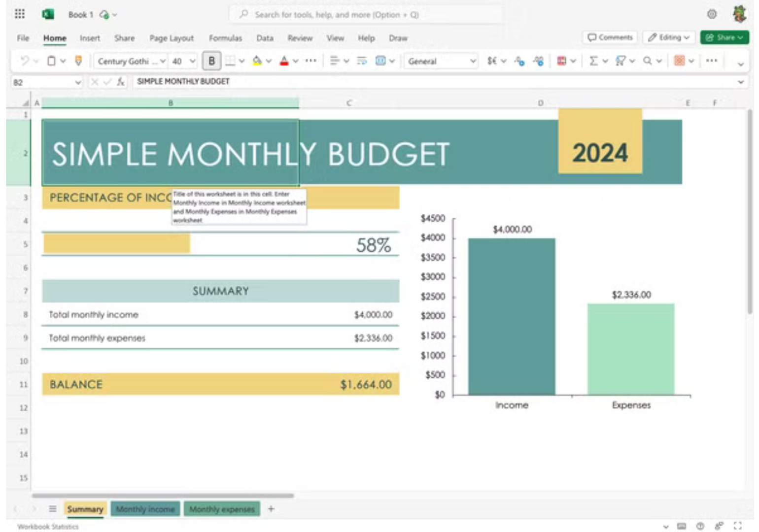Insert a function using the fx icon
The image size is (759, 532).
(x=118, y=82)
